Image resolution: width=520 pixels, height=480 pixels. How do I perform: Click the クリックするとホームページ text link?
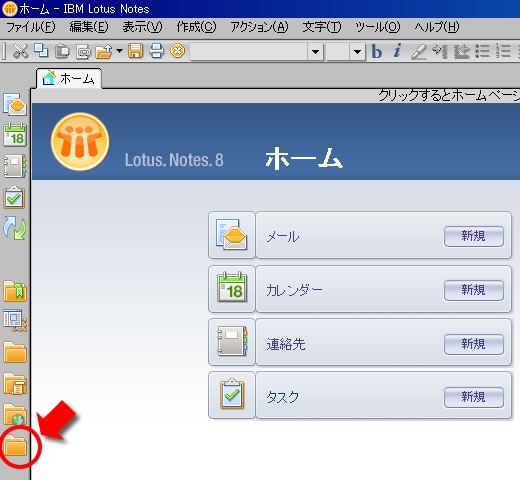click(x=449, y=96)
